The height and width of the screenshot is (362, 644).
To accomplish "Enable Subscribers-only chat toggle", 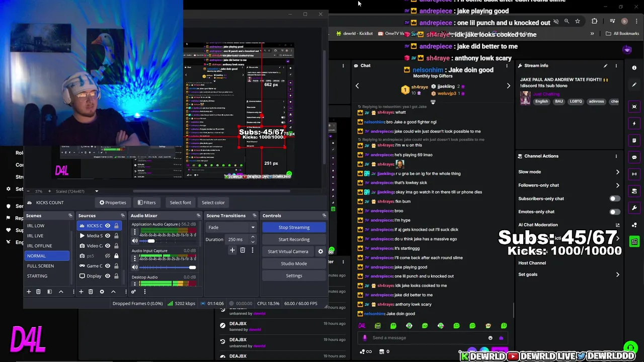I will pos(614,199).
